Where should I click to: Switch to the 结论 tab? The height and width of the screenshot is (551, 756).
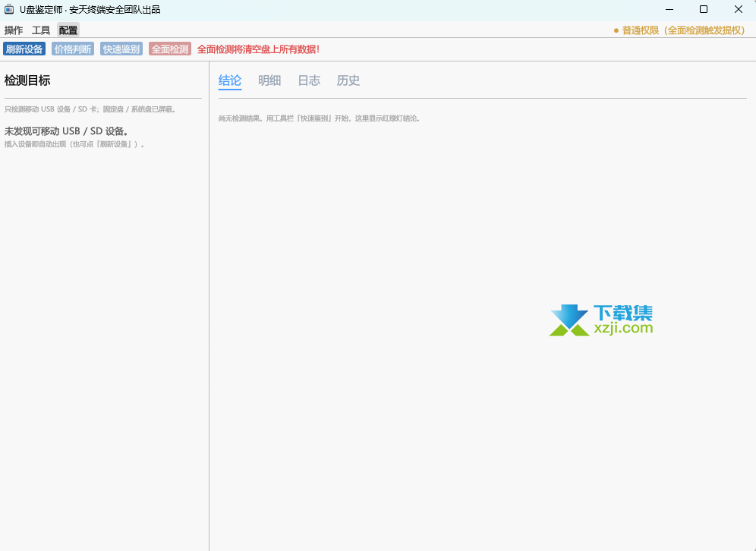[230, 80]
